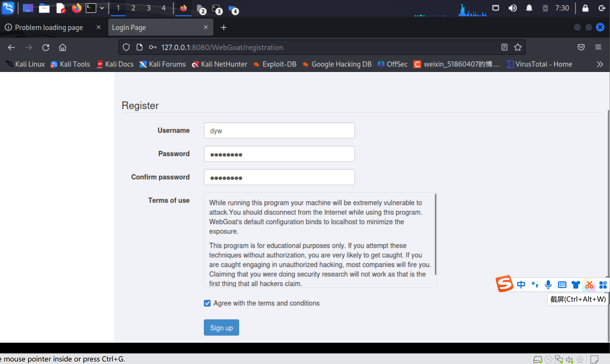Image resolution: width=610 pixels, height=364 pixels.
Task: Close the Problem loading page tab
Action: point(98,27)
